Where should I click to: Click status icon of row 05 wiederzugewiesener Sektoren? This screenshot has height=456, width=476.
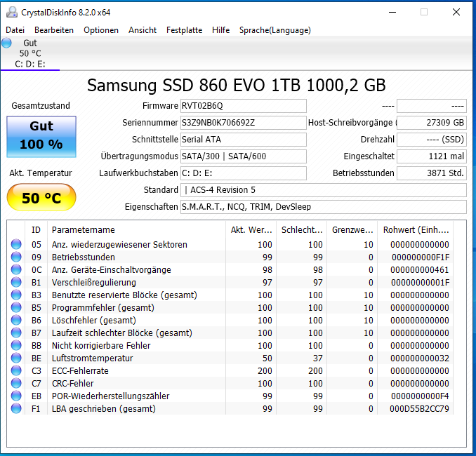16,244
